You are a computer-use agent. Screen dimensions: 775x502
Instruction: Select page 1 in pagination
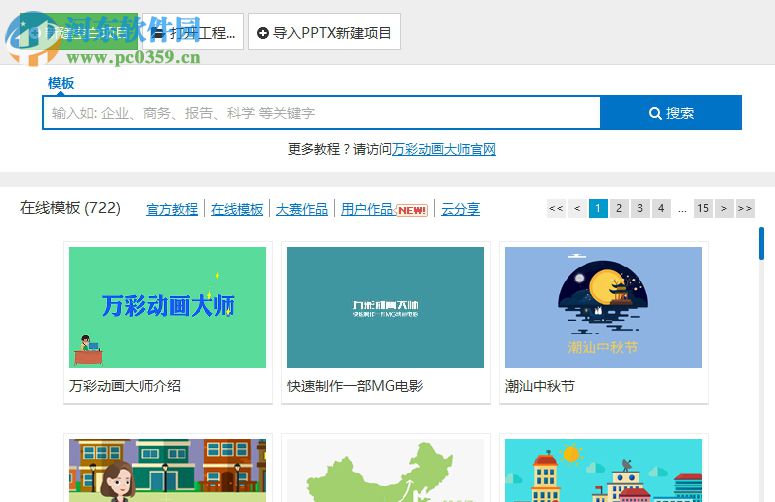pyautogui.click(x=598, y=209)
